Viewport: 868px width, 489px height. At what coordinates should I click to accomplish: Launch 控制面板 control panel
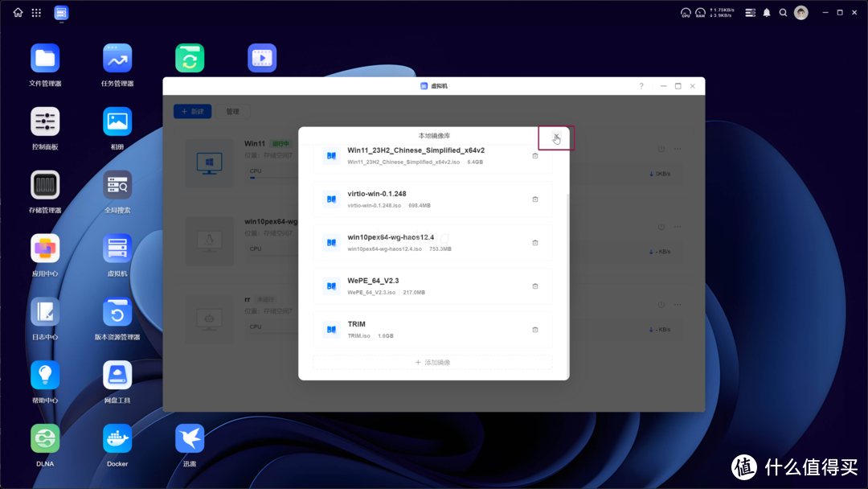tap(45, 122)
